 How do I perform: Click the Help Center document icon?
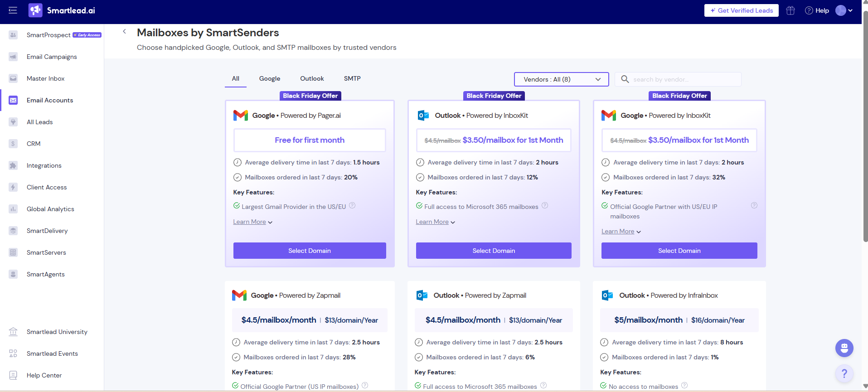click(x=13, y=375)
